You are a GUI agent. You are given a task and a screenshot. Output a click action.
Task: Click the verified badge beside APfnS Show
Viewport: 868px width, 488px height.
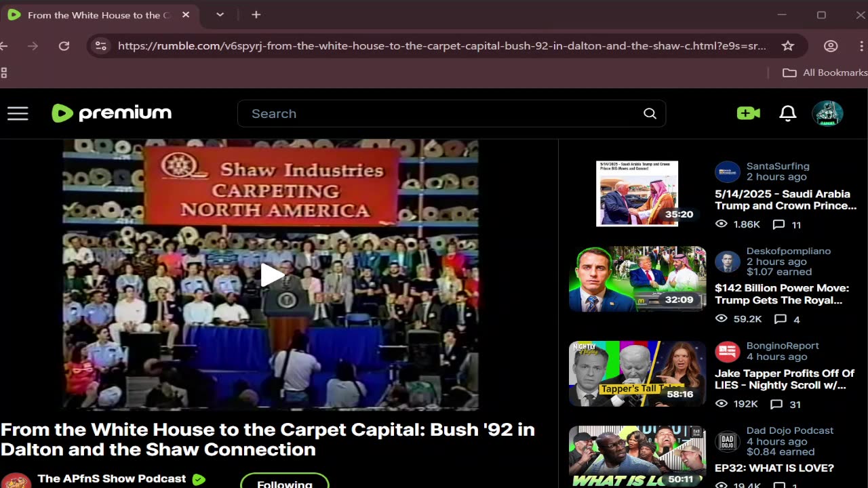pyautogui.click(x=199, y=479)
